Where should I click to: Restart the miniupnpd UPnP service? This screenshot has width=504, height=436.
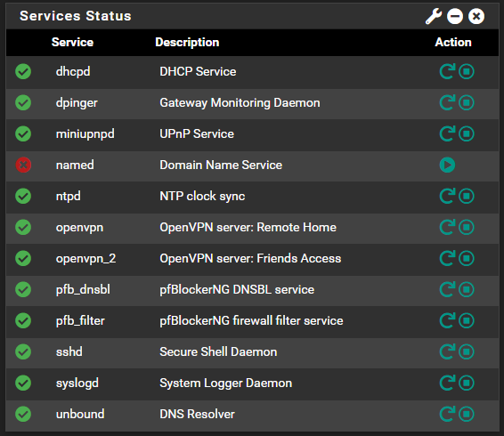[x=447, y=133]
